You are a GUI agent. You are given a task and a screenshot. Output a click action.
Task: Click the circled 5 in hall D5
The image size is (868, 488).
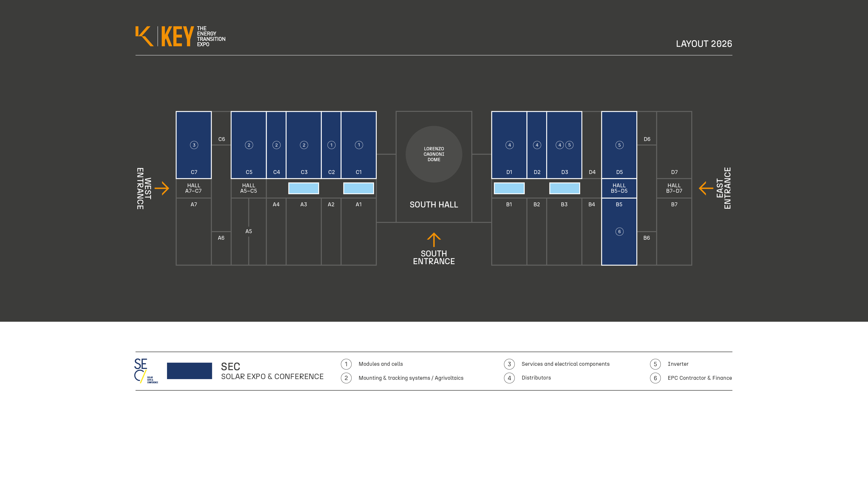pos(619,145)
